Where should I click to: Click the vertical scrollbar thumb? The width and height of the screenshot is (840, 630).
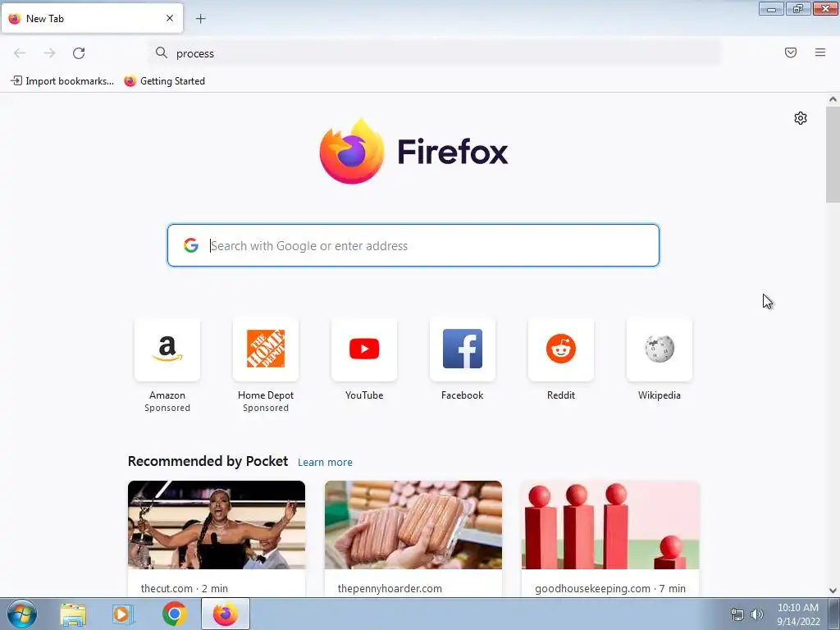[x=833, y=154]
